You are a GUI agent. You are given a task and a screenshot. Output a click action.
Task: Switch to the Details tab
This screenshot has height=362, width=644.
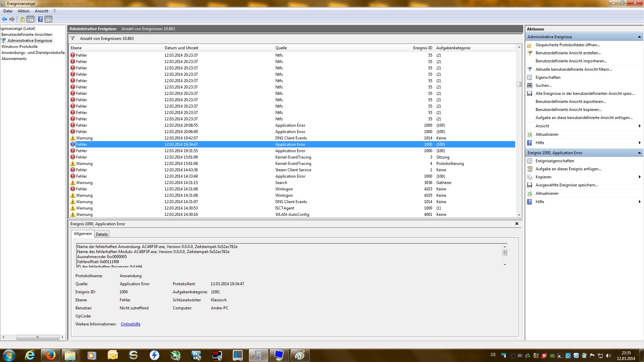102,234
